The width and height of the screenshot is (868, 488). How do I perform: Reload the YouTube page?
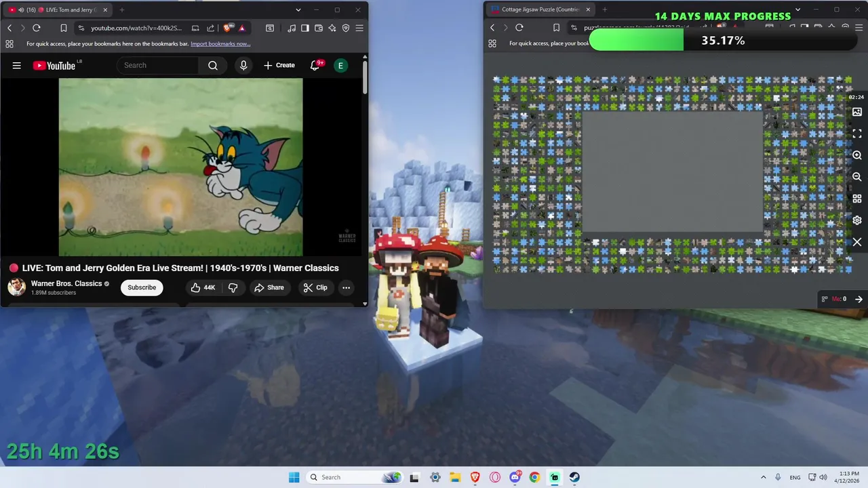tap(37, 28)
